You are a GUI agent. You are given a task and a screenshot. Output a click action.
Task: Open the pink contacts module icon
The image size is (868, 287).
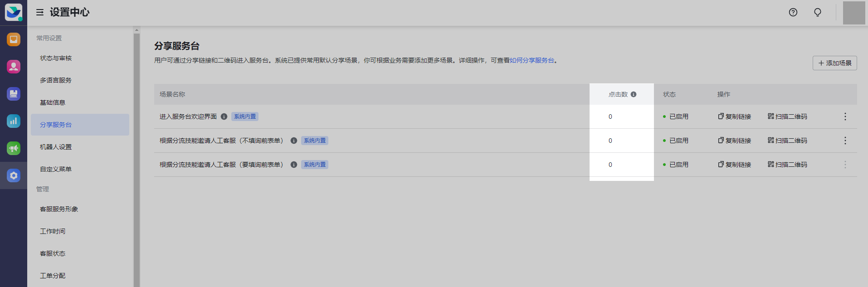14,67
